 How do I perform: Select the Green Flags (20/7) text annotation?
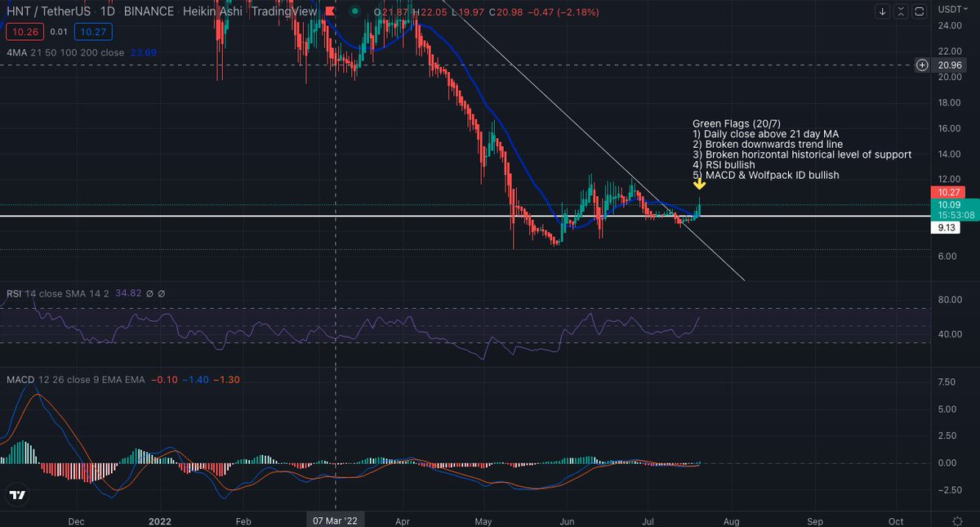[801, 149]
